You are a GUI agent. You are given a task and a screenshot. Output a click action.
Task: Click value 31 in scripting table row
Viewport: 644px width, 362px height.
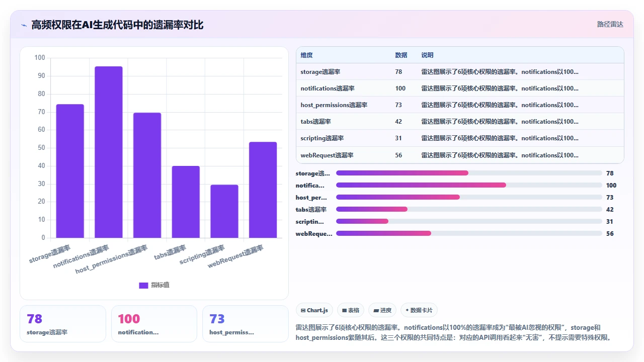click(398, 138)
